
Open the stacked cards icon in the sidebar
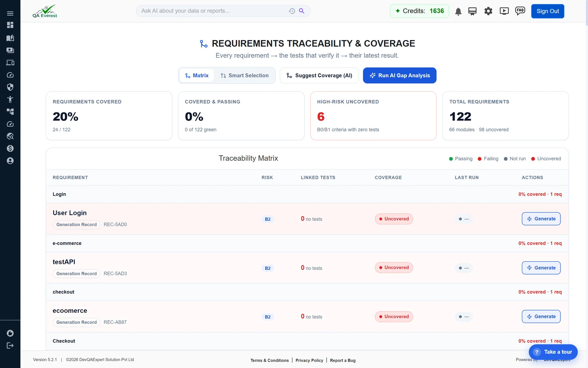10,50
